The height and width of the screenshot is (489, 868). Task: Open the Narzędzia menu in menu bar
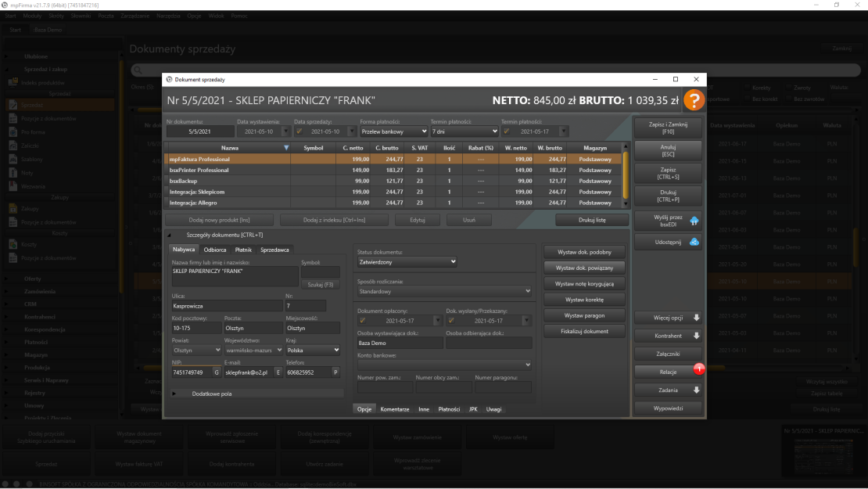coord(167,16)
